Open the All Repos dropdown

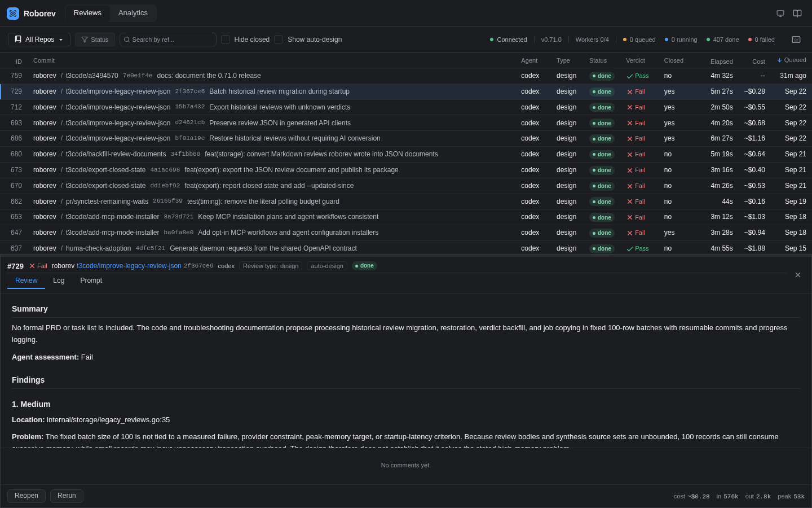[x=39, y=40]
